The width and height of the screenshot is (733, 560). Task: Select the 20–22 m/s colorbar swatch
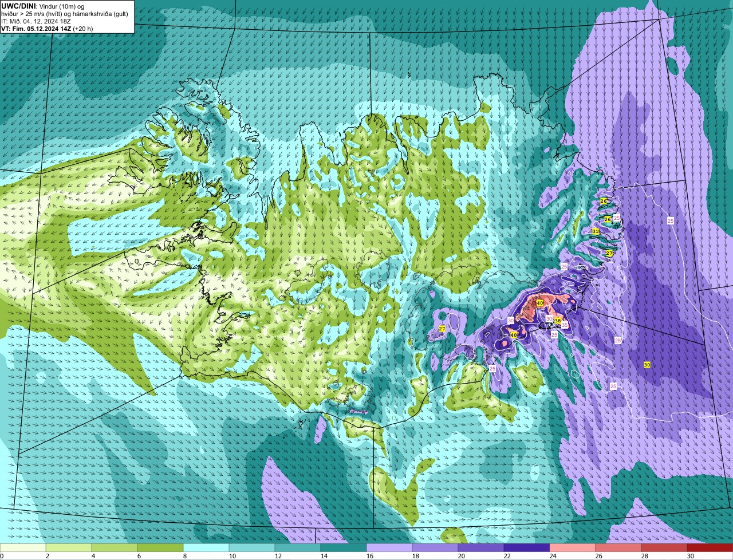point(481,548)
